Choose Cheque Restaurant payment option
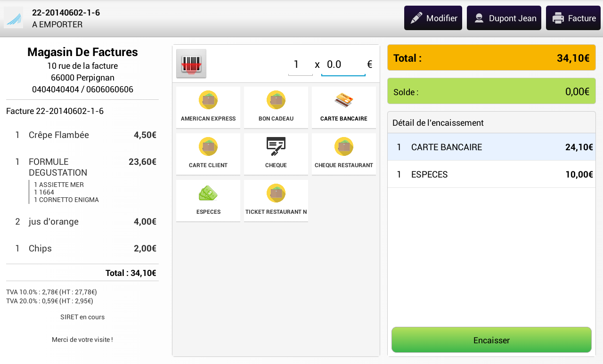 [x=344, y=154]
